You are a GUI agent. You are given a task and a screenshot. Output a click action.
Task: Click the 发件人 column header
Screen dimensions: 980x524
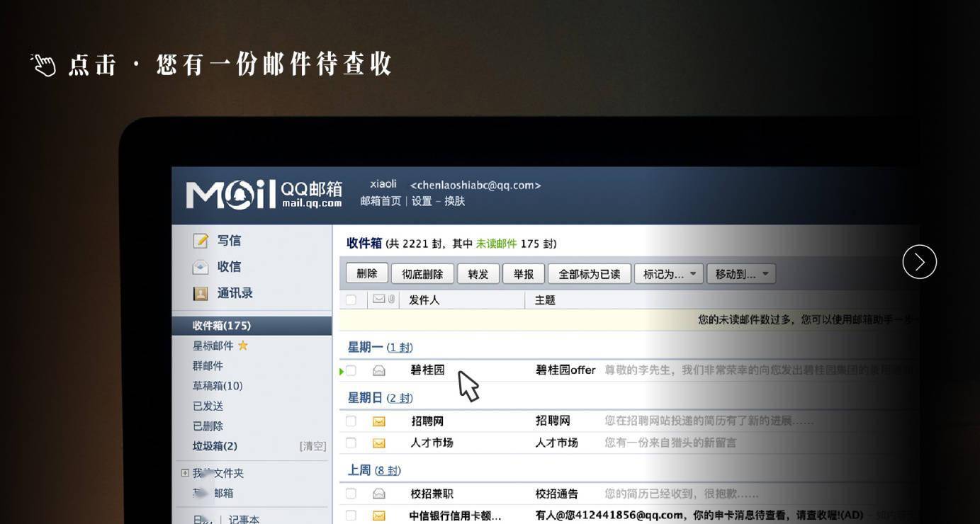click(x=424, y=300)
